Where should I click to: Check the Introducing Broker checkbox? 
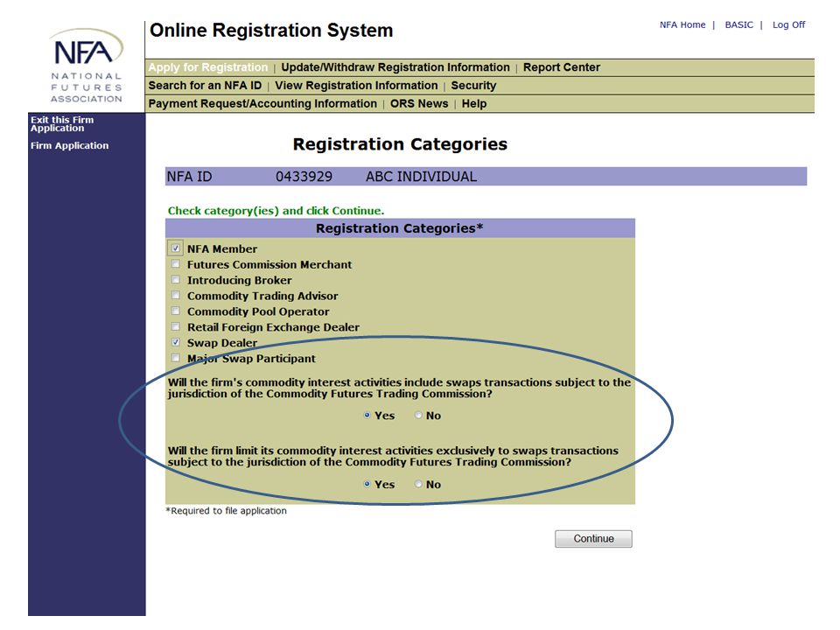pos(176,280)
